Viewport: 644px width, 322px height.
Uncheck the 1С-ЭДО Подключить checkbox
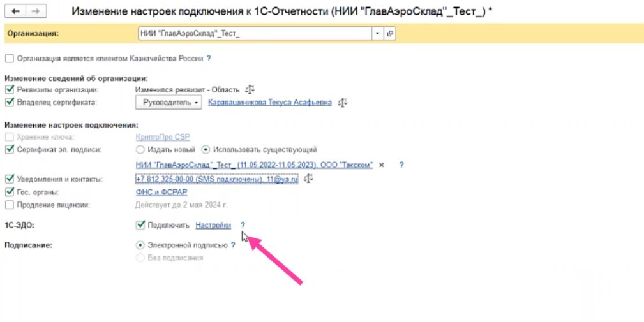[x=140, y=225]
